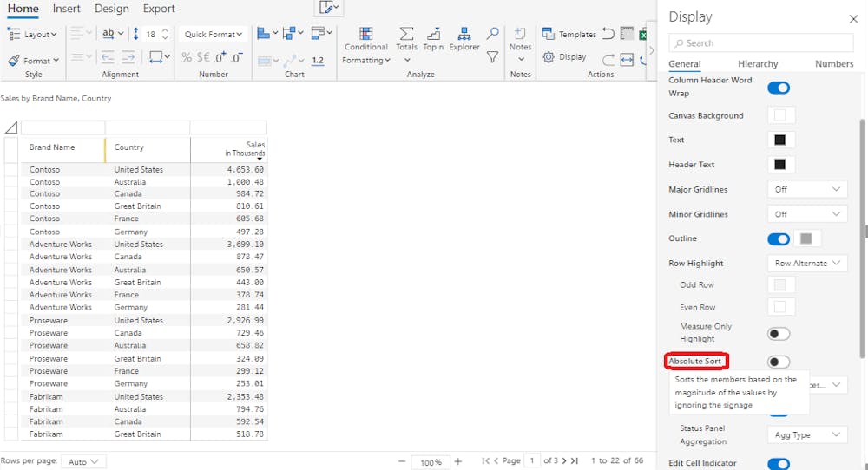Decrease indent in Alignment group
This screenshot has width=868, height=470.
[108, 57]
